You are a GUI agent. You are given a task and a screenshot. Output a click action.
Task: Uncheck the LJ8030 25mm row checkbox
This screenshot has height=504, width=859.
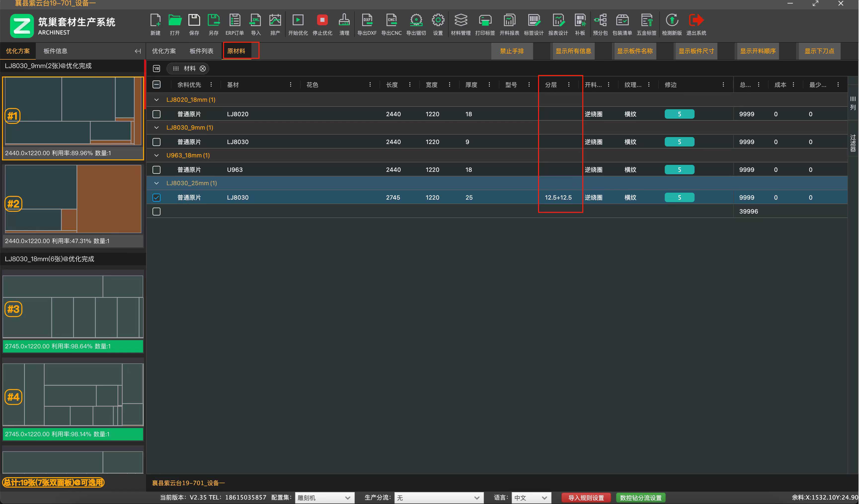click(x=156, y=198)
